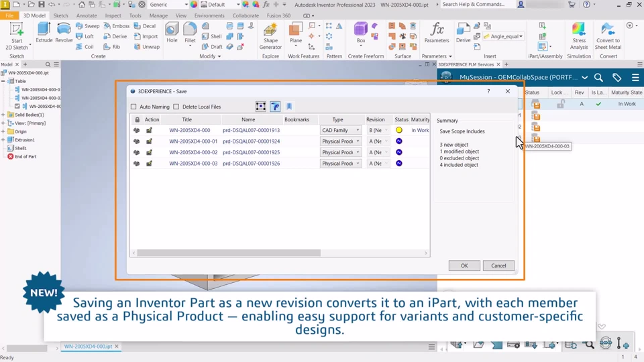Image resolution: width=644 pixels, height=362 pixels.
Task: Switch to the Sketch ribbon tab
Action: point(60,15)
